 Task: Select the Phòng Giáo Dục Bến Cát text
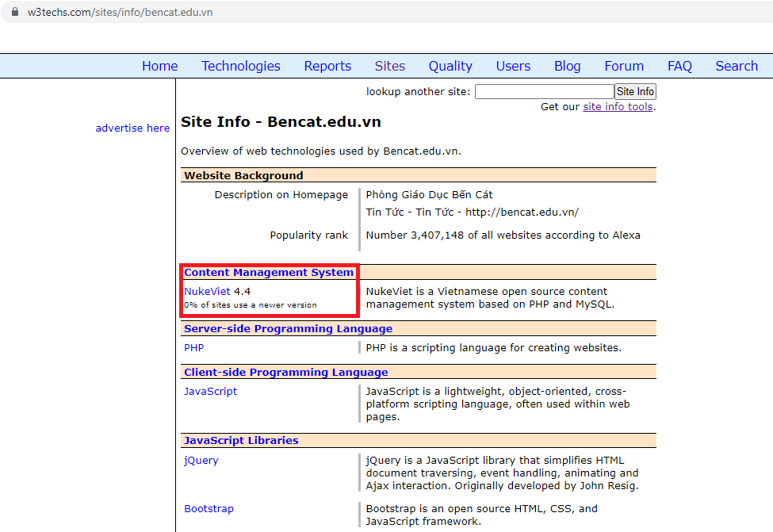tap(429, 195)
